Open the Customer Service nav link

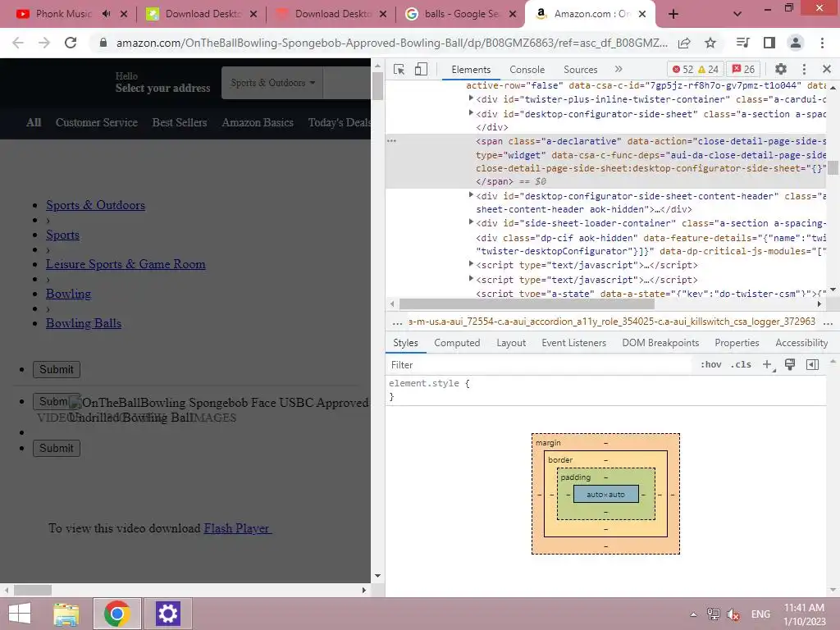[x=97, y=123]
